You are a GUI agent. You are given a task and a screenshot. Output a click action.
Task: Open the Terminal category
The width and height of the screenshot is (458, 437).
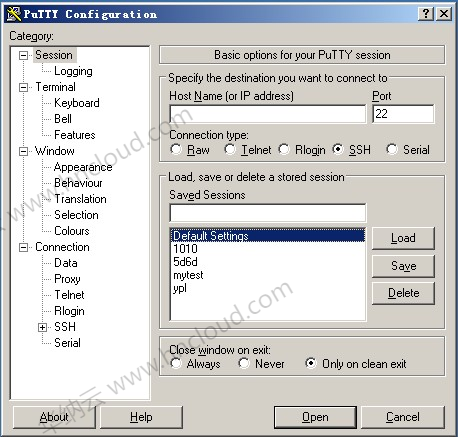(x=55, y=87)
